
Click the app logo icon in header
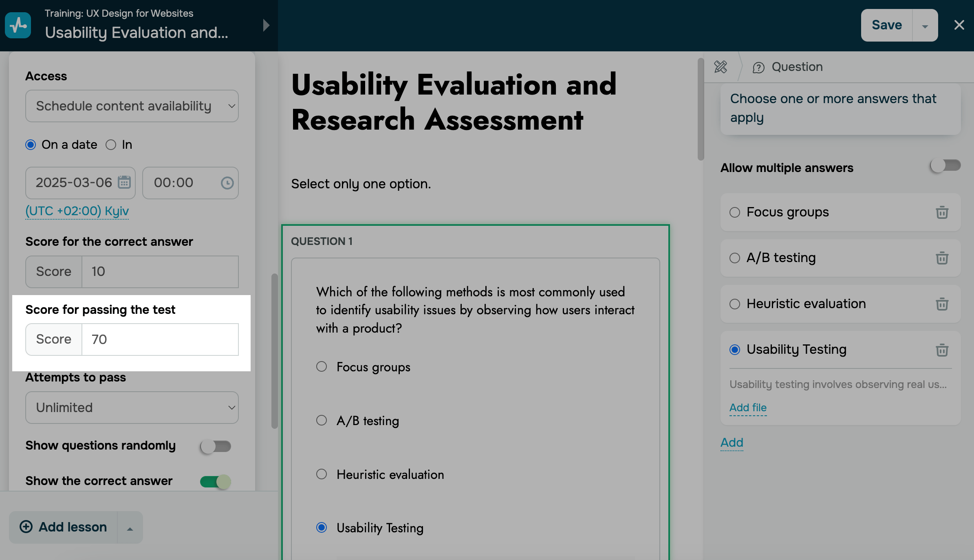point(18,25)
